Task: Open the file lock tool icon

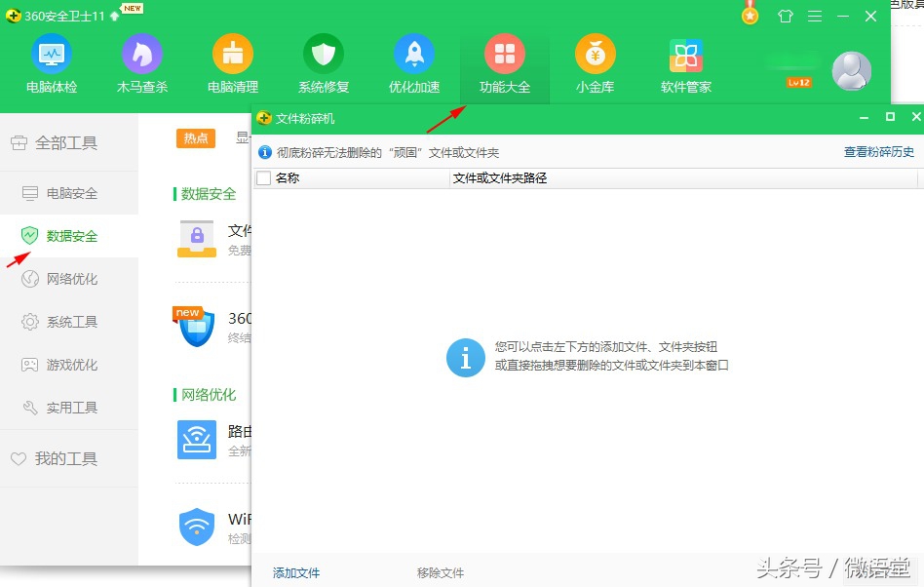Action: 197,239
